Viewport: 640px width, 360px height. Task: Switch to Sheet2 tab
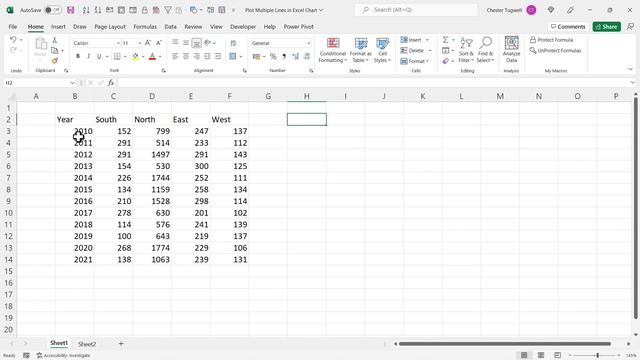click(87, 344)
